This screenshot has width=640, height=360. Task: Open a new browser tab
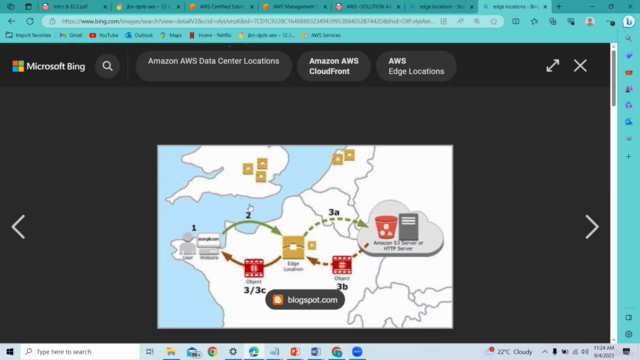pyautogui.click(x=559, y=7)
